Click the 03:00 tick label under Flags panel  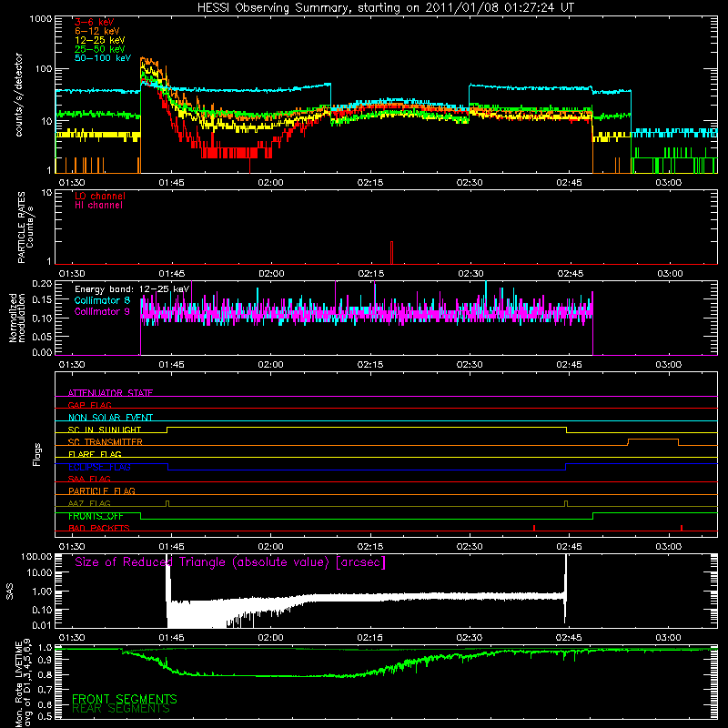(669, 547)
